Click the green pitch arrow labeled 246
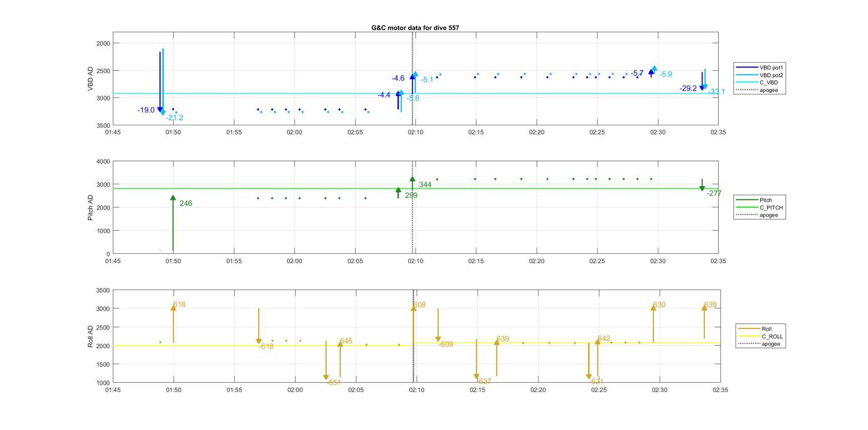The width and height of the screenshot is (868, 430). click(x=173, y=223)
